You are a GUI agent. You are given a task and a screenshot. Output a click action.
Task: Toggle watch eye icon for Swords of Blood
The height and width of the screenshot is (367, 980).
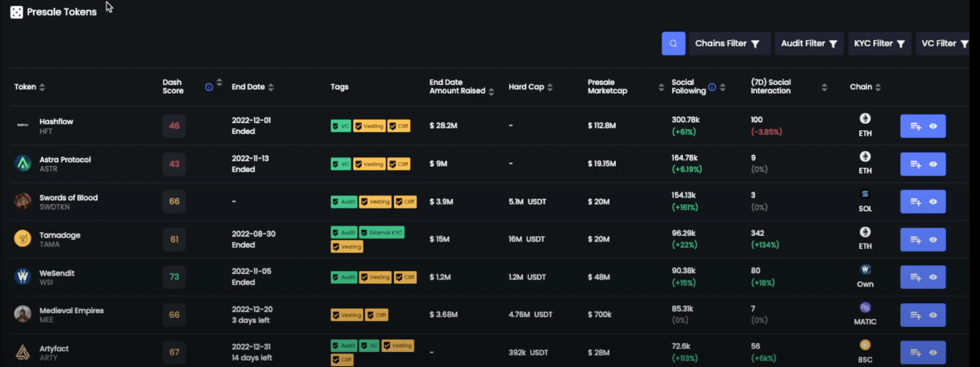933,202
